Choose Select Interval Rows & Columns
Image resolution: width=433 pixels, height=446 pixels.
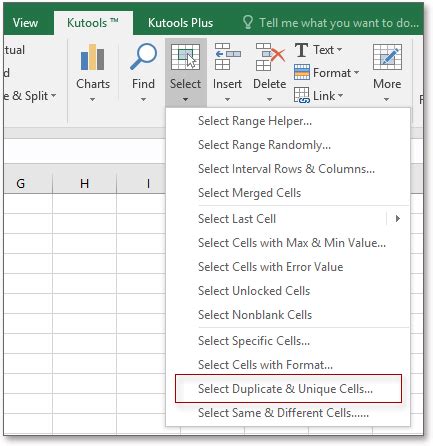[288, 169]
